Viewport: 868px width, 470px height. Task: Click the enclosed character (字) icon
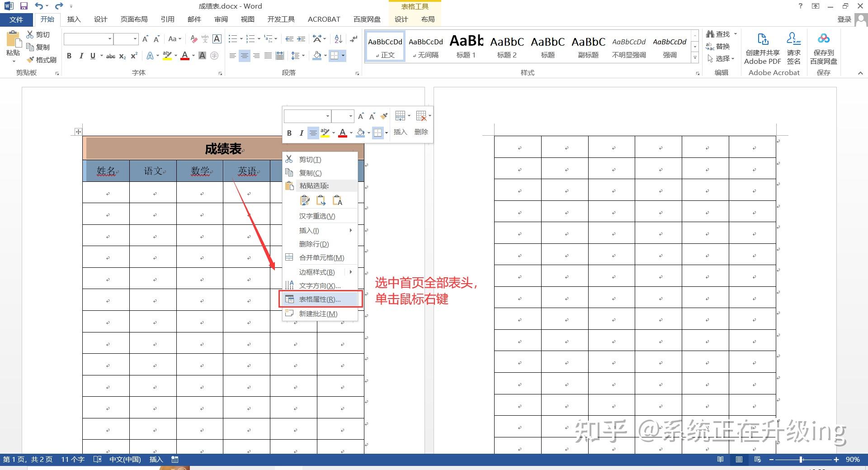214,56
